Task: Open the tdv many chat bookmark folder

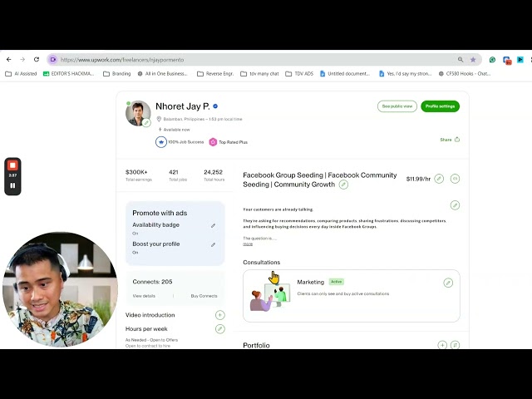Action: tap(260, 74)
